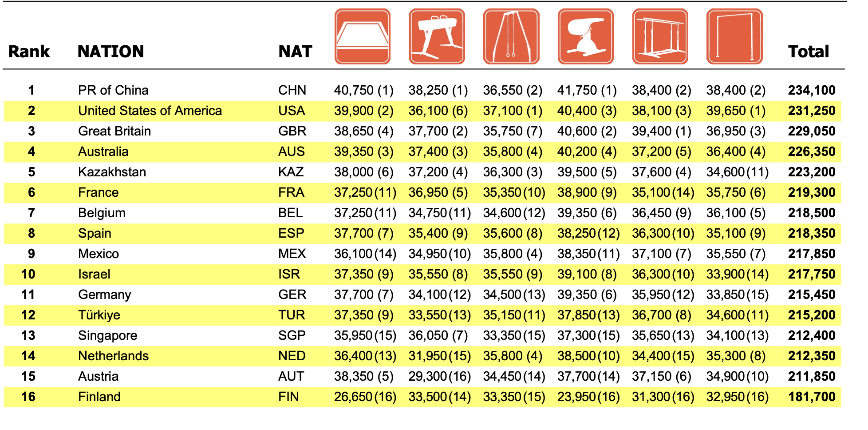This screenshot has height=430, width=868.
Task: Select the Singapore nation name
Action: click(x=108, y=335)
